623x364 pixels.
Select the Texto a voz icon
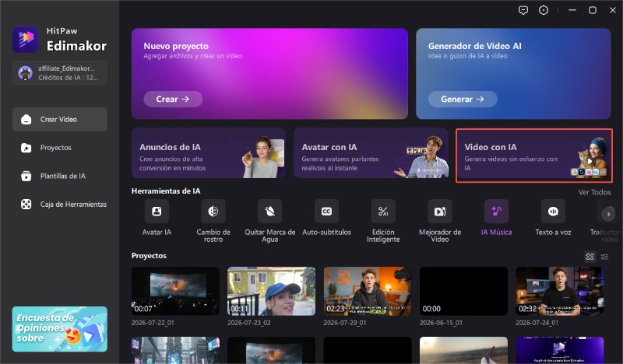(x=553, y=212)
